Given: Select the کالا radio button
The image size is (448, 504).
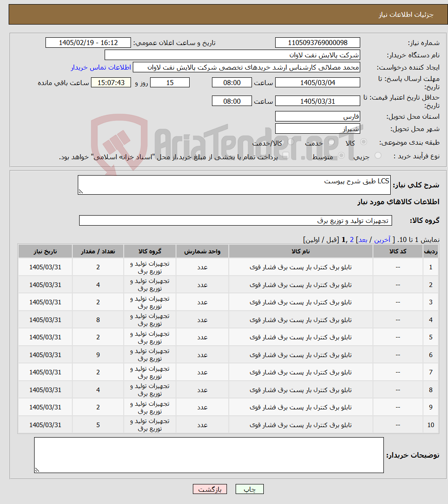Looking at the screenshot, I should 363,142.
